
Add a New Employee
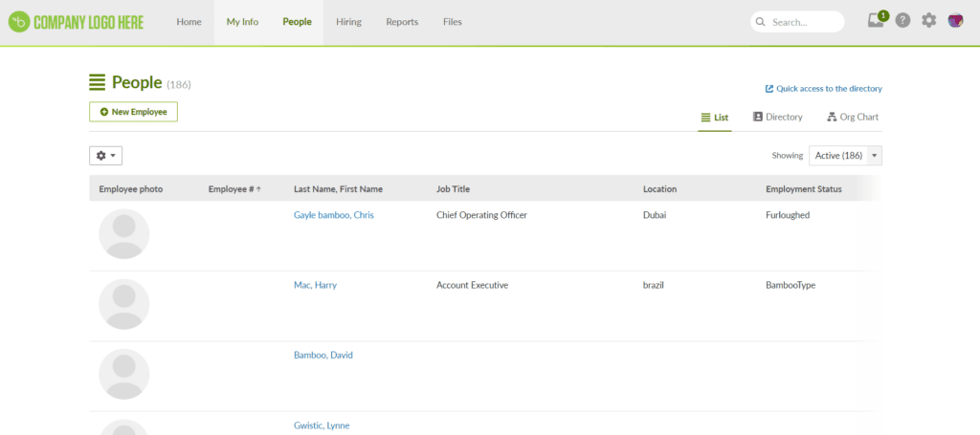tap(133, 112)
